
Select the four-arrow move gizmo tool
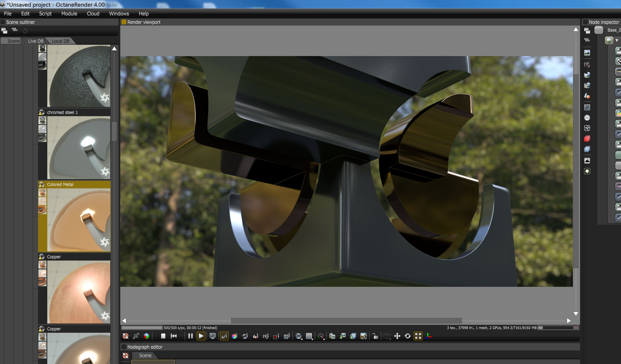point(397,336)
